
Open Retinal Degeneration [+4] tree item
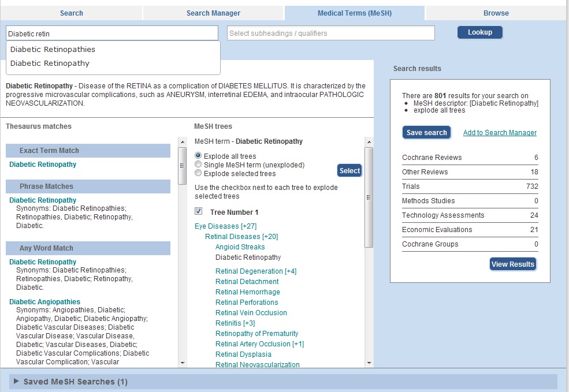pos(255,271)
